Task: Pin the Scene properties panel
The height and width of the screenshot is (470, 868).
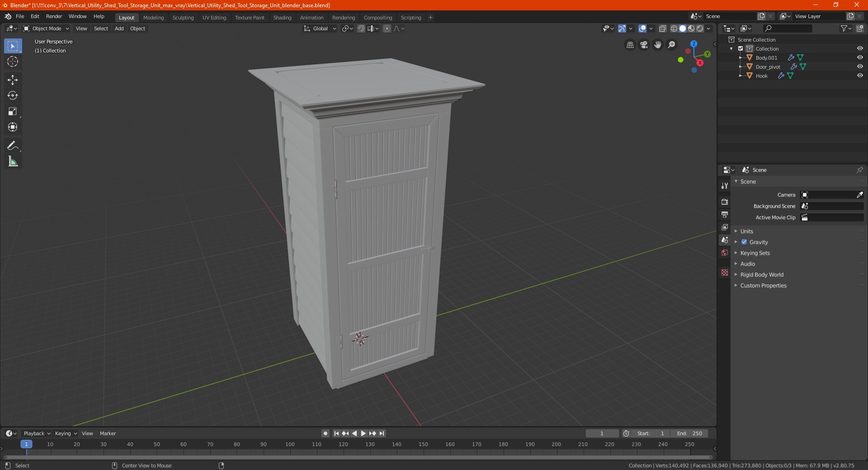Action: (x=859, y=170)
